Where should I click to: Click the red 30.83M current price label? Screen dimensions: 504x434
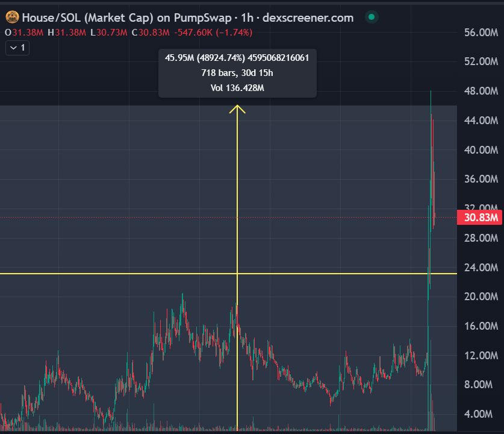[479, 218]
